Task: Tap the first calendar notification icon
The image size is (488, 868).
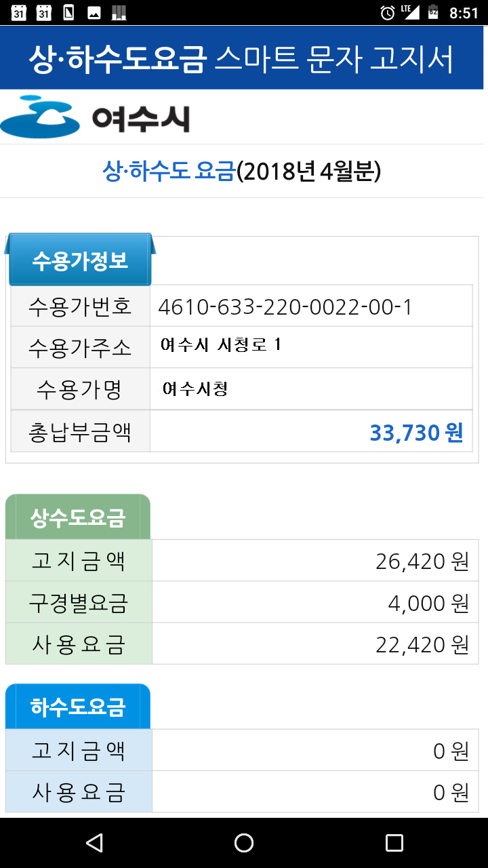Action: (x=19, y=12)
